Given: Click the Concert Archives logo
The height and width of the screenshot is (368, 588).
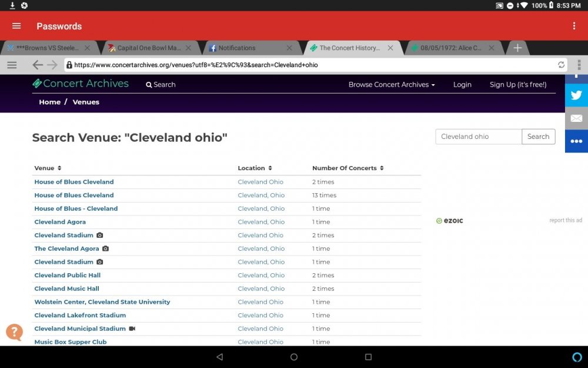Looking at the screenshot, I should (x=80, y=84).
